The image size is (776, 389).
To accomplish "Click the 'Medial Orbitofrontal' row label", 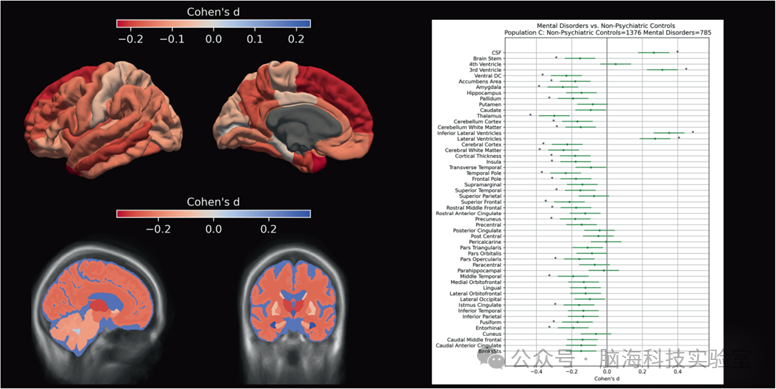I will coord(476,283).
